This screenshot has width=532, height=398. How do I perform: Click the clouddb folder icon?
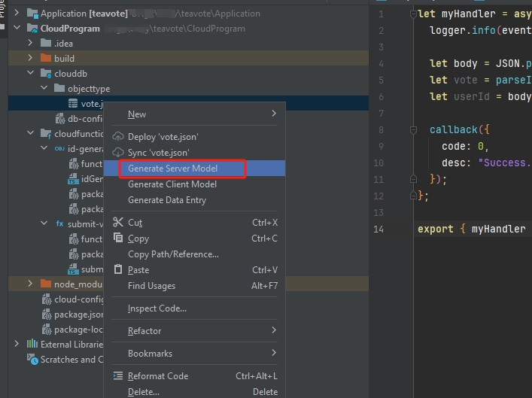click(x=46, y=73)
